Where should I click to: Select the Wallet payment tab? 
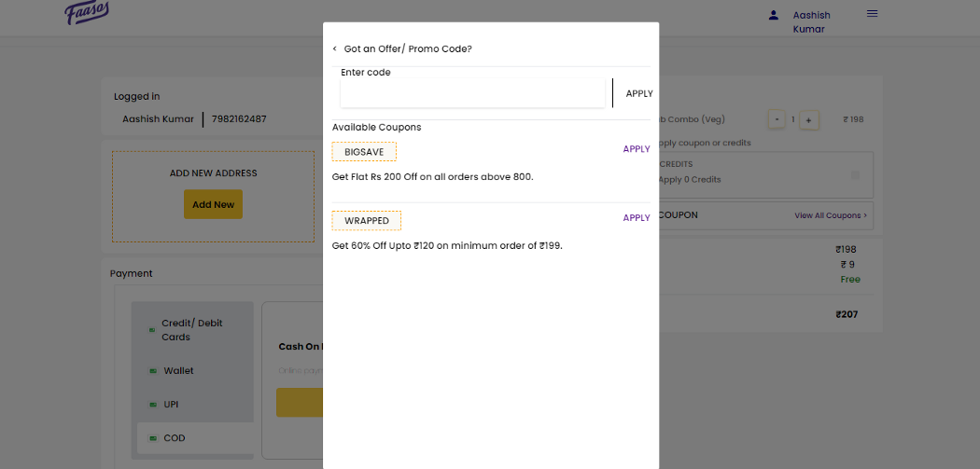pyautogui.click(x=178, y=371)
